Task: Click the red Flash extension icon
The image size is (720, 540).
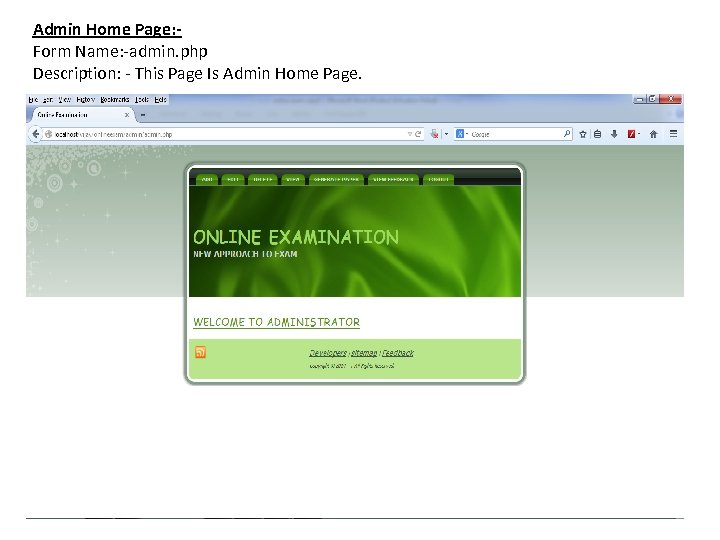Action: coord(632,134)
